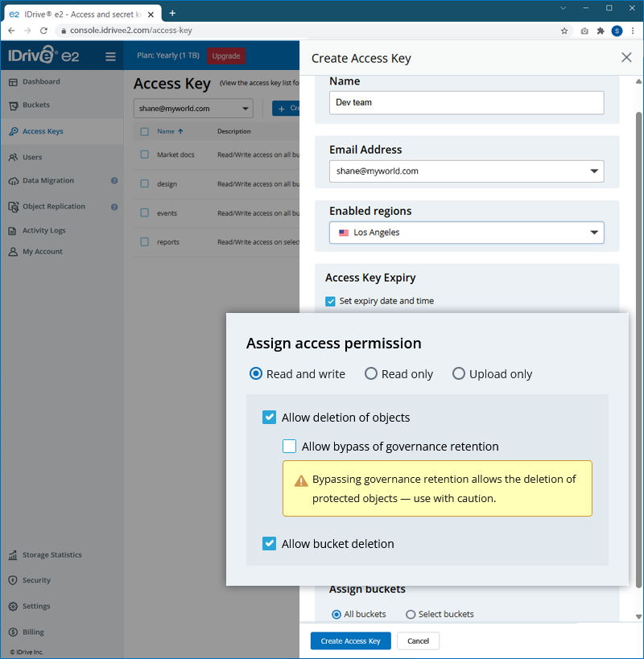Viewport: 644px width, 659px height.
Task: Expand the Email Address dropdown in panel
Action: tap(467, 171)
